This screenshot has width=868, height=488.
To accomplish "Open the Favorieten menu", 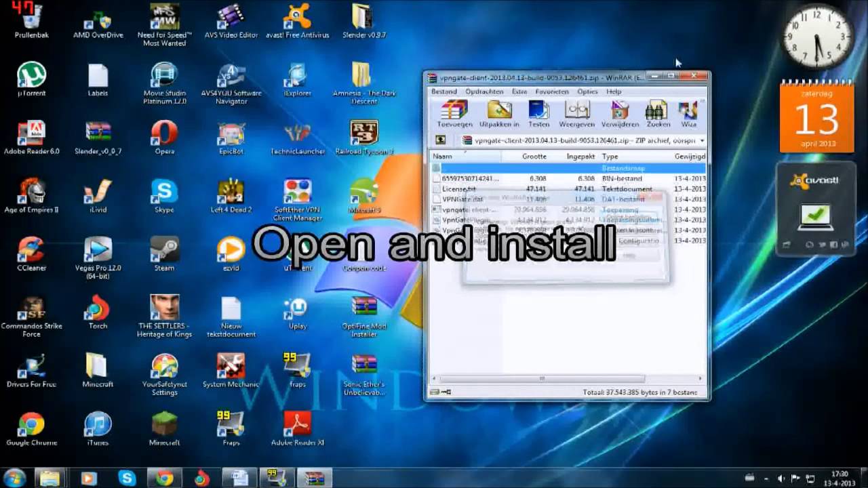I will tap(552, 91).
